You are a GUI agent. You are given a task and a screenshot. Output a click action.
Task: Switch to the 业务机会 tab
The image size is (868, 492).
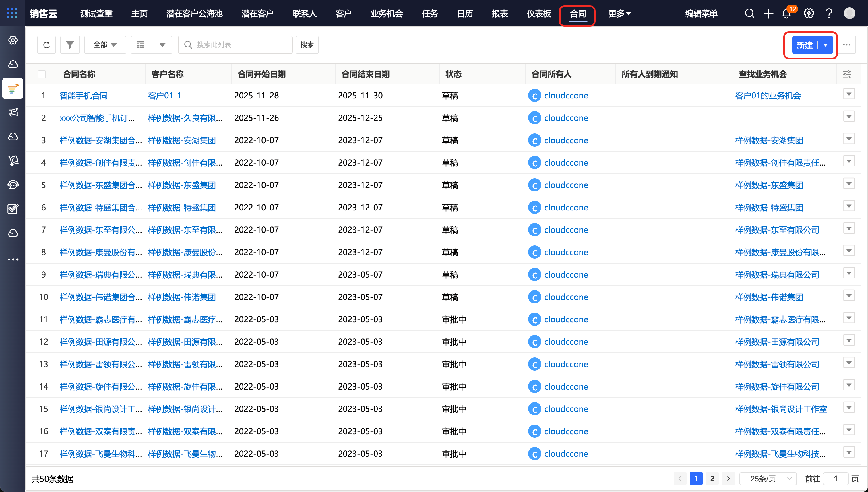[387, 13]
